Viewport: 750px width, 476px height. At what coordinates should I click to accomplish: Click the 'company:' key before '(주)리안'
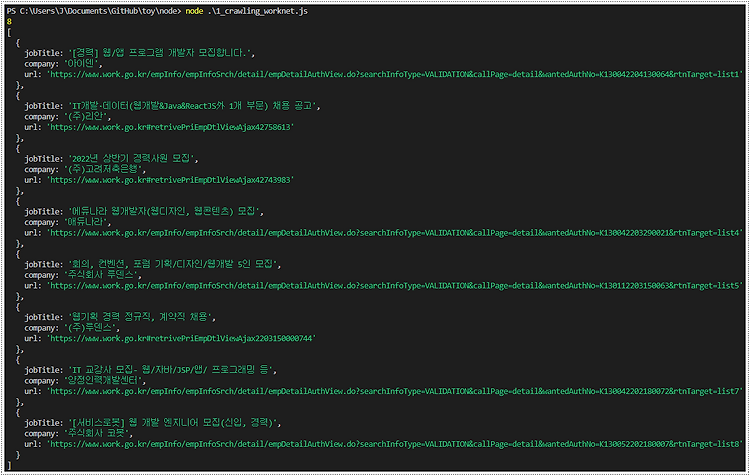click(x=41, y=117)
